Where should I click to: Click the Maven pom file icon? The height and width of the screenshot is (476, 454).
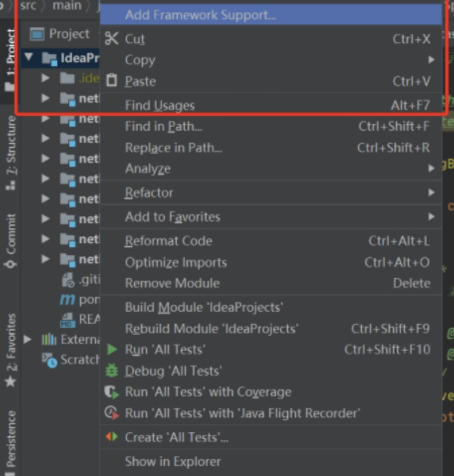click(x=67, y=299)
